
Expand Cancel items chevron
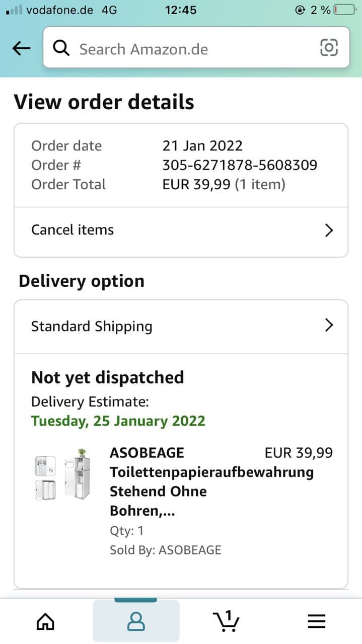329,230
